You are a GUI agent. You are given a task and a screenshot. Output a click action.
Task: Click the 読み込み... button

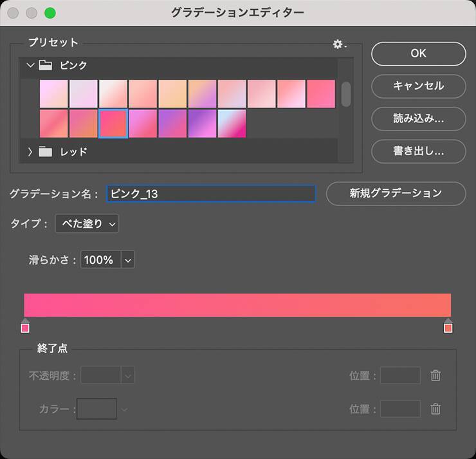[x=418, y=118]
